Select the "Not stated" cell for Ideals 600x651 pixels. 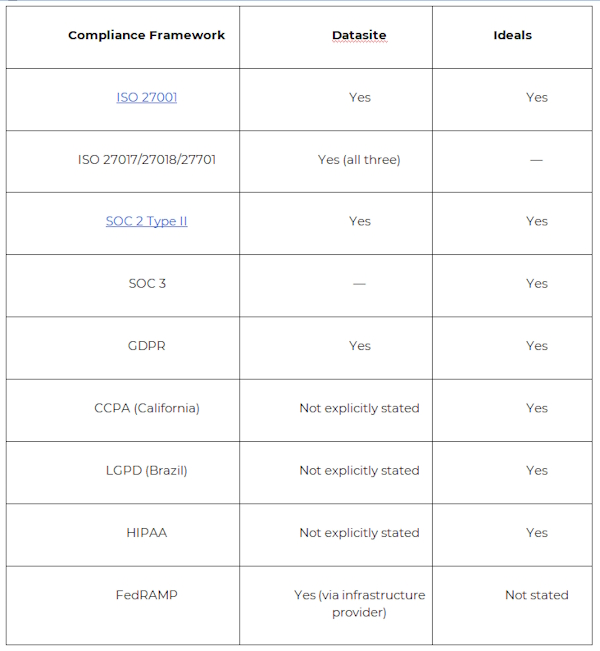pyautogui.click(x=536, y=595)
